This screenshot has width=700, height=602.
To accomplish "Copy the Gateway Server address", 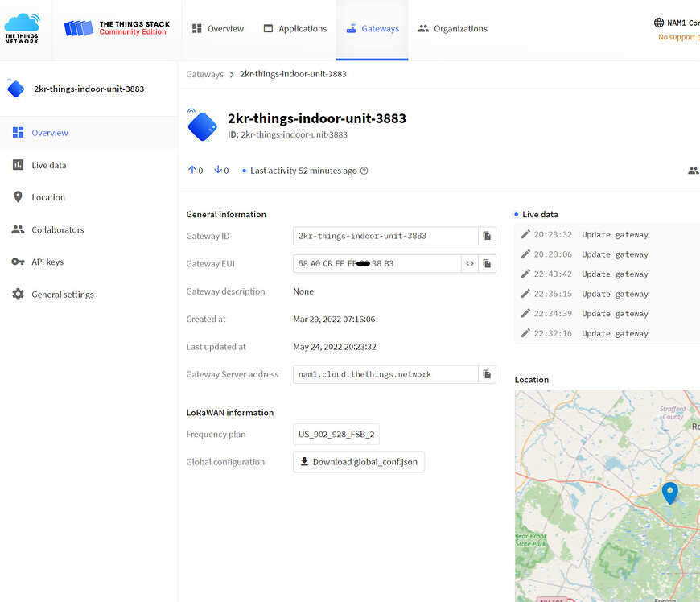I will (x=487, y=374).
